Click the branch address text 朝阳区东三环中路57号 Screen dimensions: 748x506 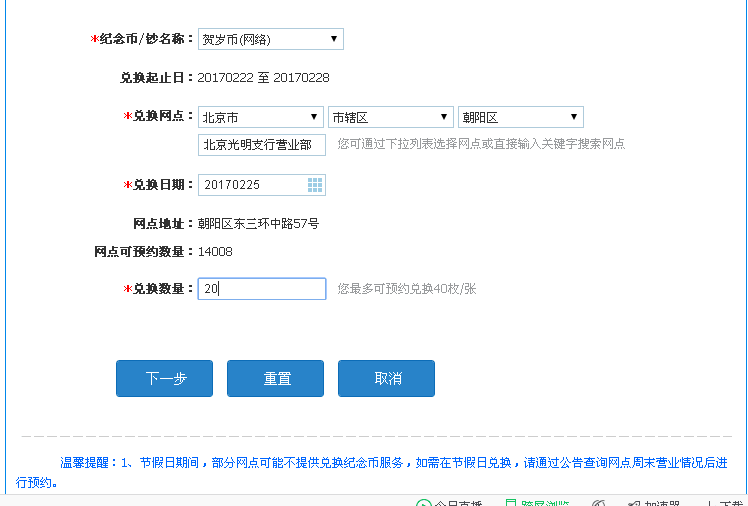(258, 224)
